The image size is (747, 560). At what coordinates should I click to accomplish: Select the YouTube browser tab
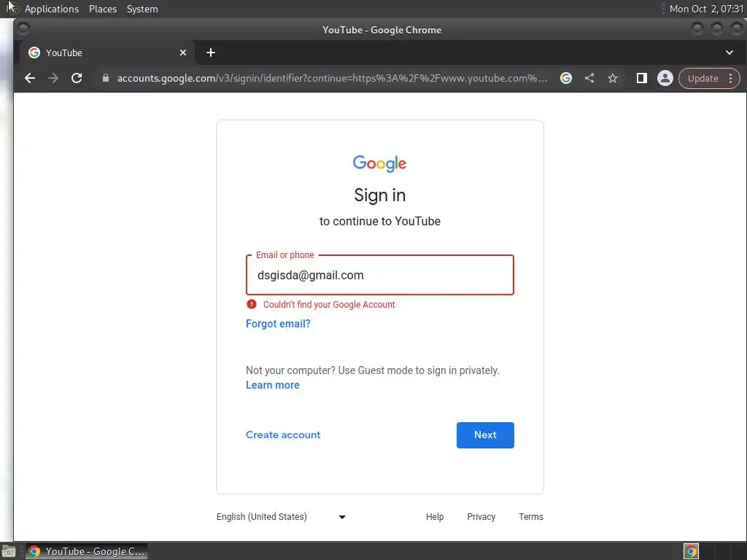click(107, 52)
